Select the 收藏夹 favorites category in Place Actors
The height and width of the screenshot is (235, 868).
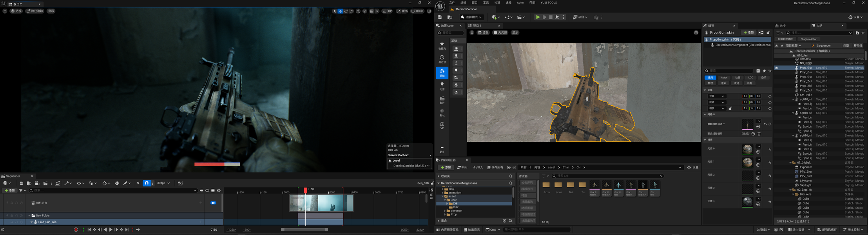click(x=442, y=46)
